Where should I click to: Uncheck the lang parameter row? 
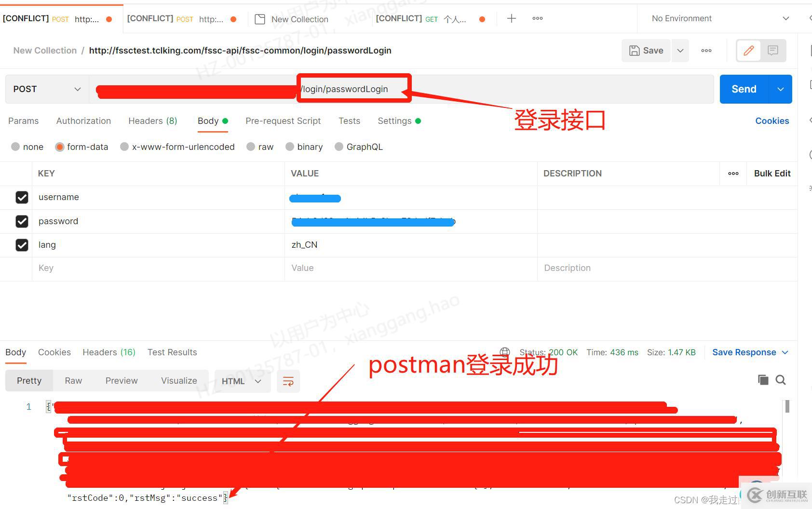tap(22, 245)
